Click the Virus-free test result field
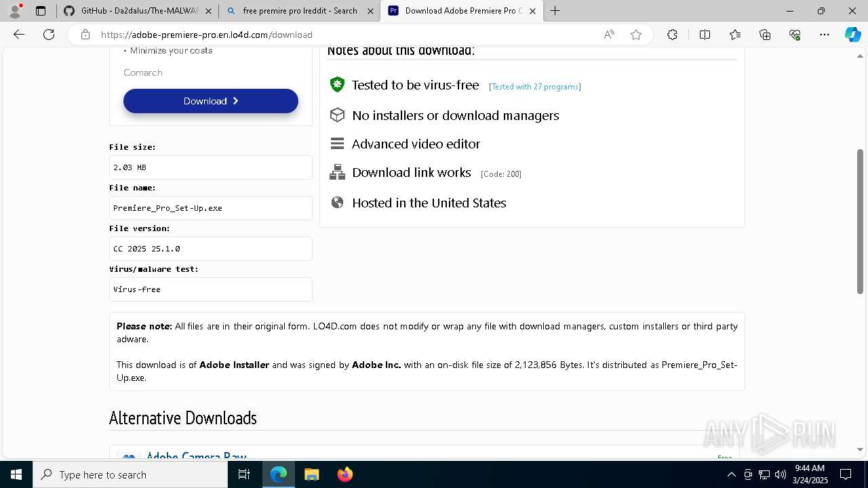 [x=211, y=289]
